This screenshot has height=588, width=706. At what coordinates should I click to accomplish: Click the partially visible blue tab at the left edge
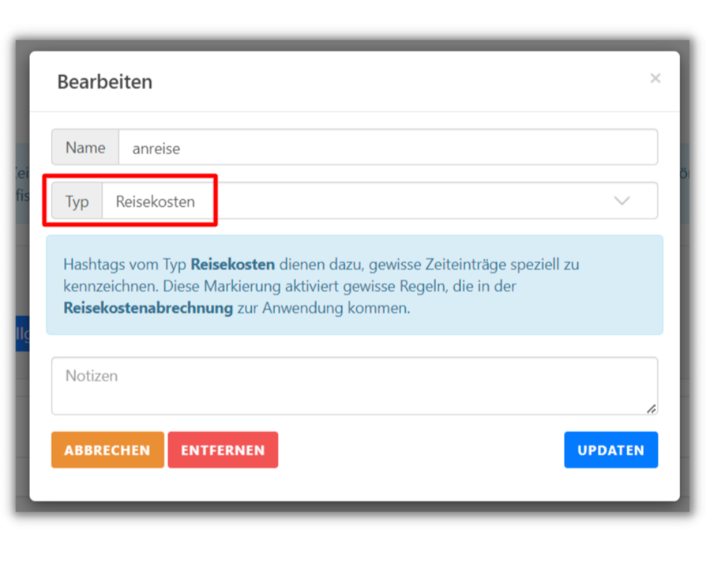(x=21, y=333)
